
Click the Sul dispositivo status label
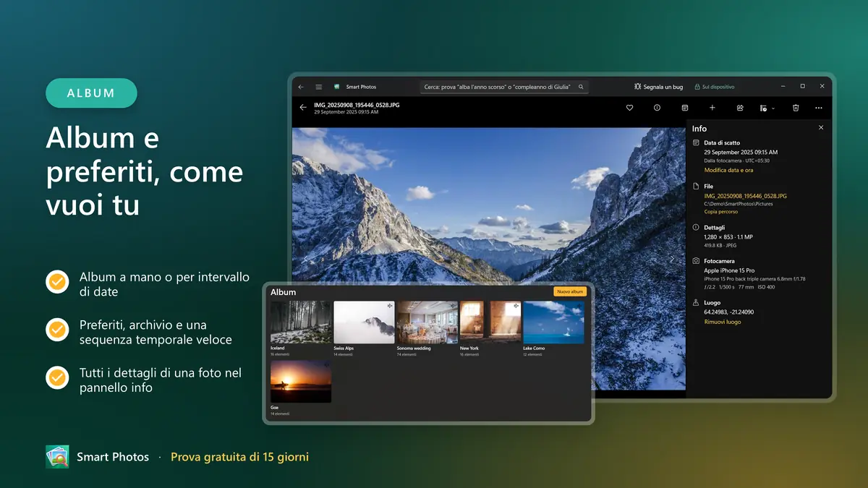[718, 87]
